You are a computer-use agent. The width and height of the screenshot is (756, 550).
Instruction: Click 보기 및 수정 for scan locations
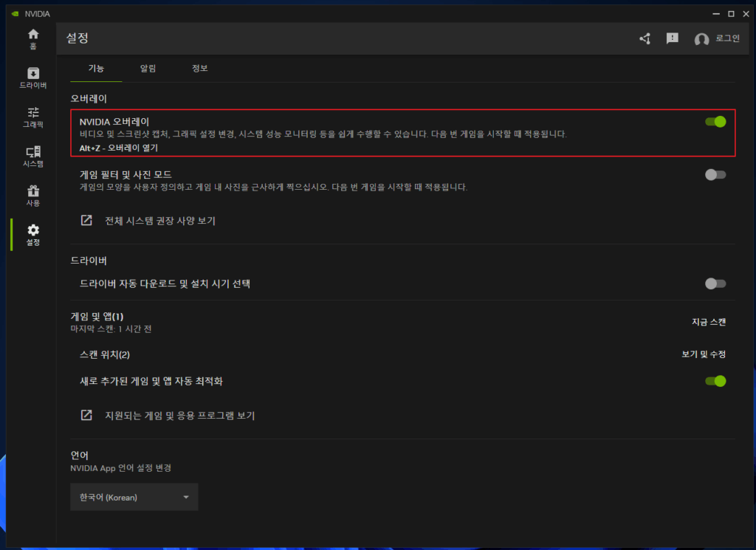704,354
